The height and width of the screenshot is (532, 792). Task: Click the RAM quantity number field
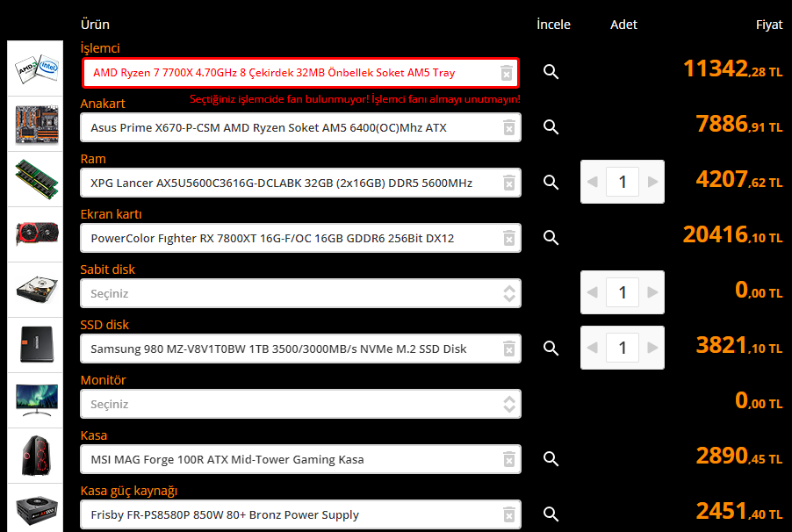(x=623, y=182)
